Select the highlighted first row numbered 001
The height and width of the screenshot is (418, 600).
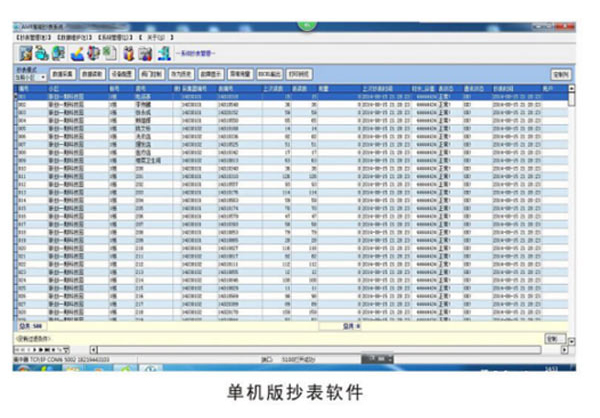point(200,98)
